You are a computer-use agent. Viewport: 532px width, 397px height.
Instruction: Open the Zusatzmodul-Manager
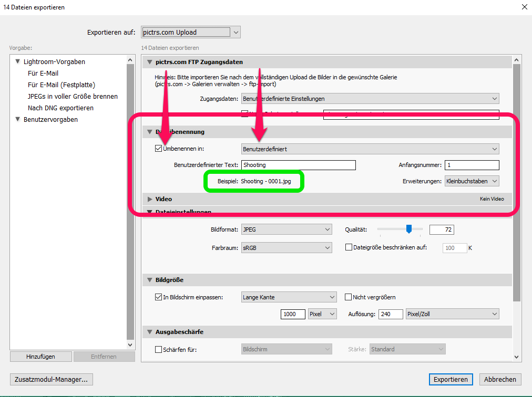coord(51,379)
